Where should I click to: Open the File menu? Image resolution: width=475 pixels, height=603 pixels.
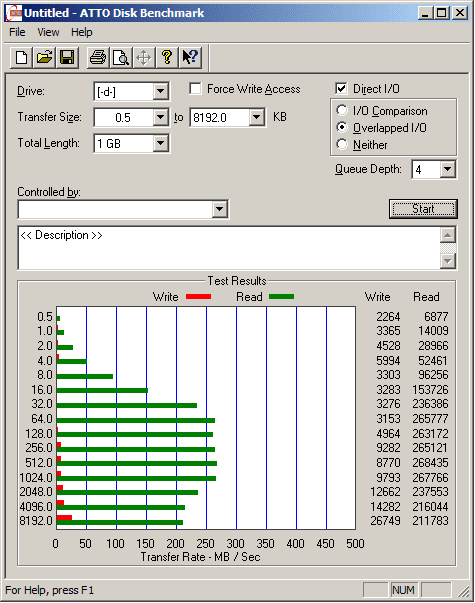(x=17, y=32)
